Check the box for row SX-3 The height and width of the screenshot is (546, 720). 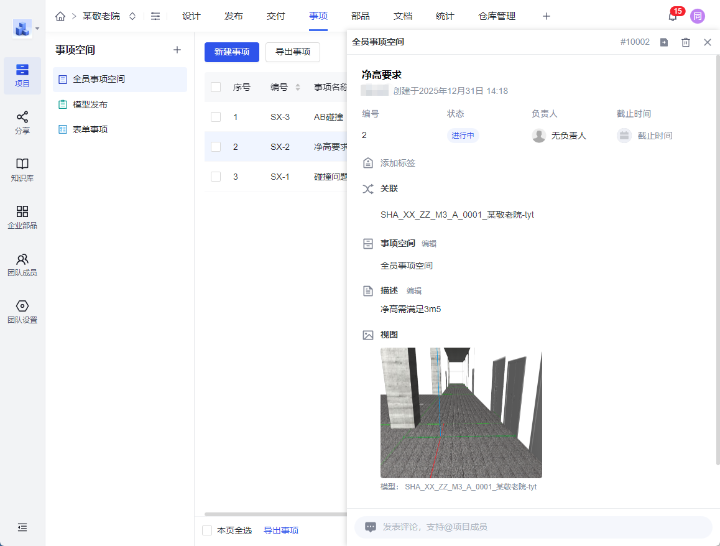tap(215, 117)
